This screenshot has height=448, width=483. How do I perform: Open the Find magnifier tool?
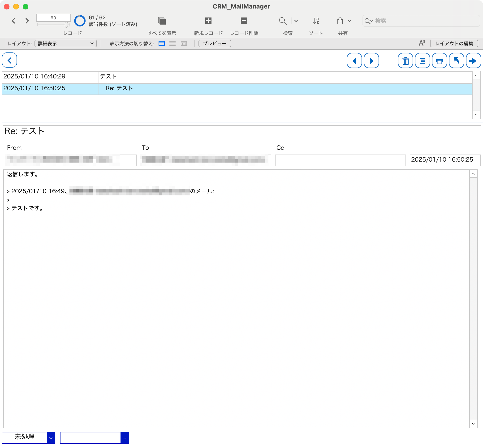[x=283, y=21]
